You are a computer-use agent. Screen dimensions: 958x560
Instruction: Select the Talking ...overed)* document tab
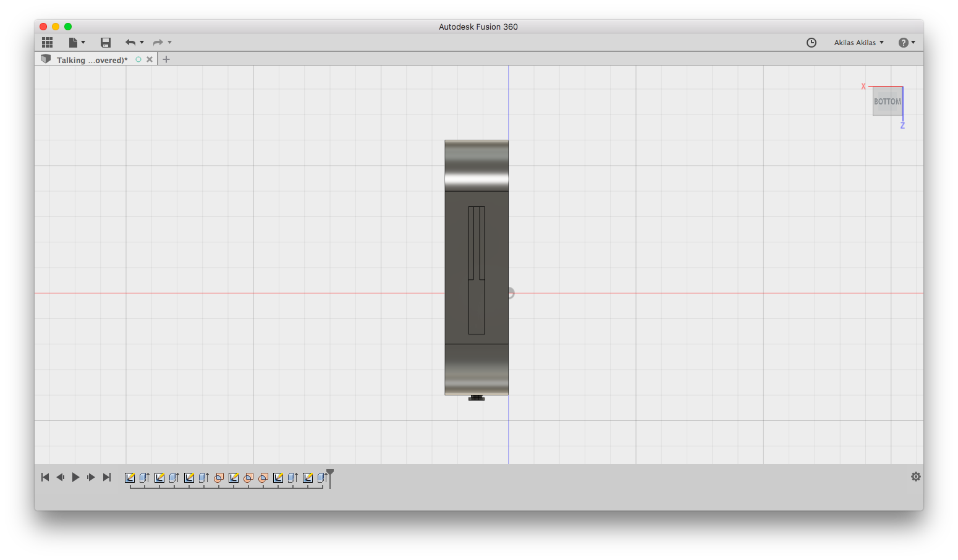[92, 60]
